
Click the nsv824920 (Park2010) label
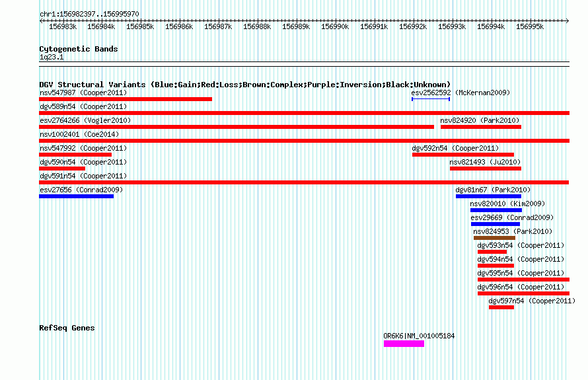click(x=480, y=120)
